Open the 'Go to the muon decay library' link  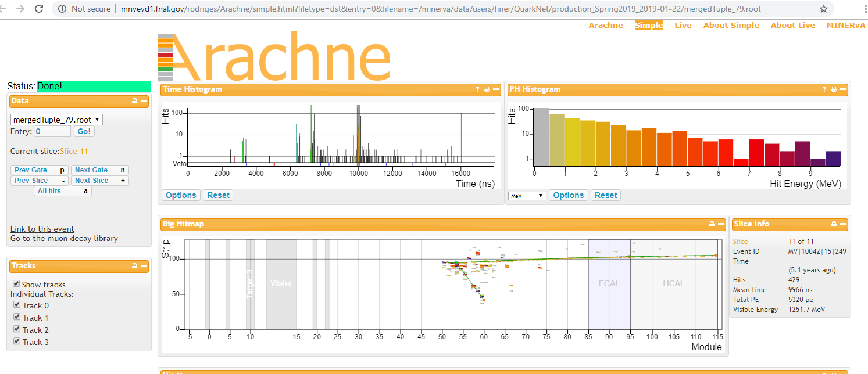[64, 239]
